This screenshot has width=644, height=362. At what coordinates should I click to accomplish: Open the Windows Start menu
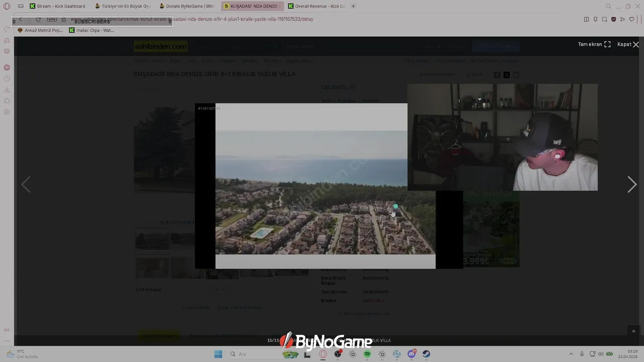[218, 354]
